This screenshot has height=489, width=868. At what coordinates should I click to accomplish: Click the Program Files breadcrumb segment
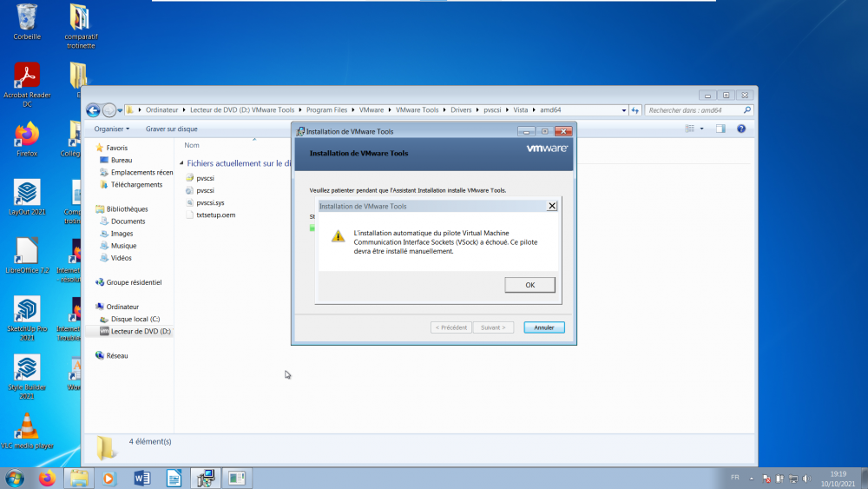326,109
